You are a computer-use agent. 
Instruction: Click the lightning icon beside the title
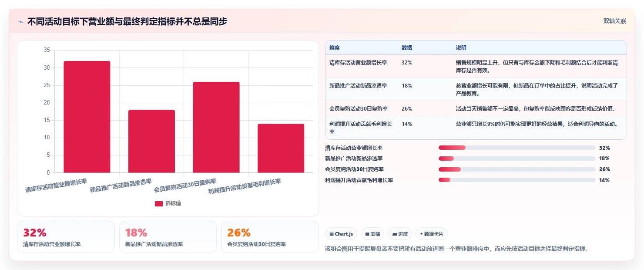[20, 21]
